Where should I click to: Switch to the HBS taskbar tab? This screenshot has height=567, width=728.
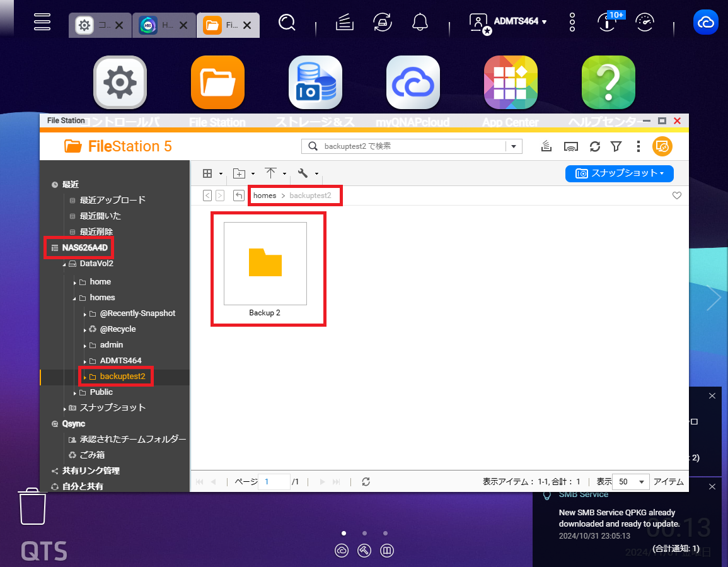pyautogui.click(x=164, y=25)
